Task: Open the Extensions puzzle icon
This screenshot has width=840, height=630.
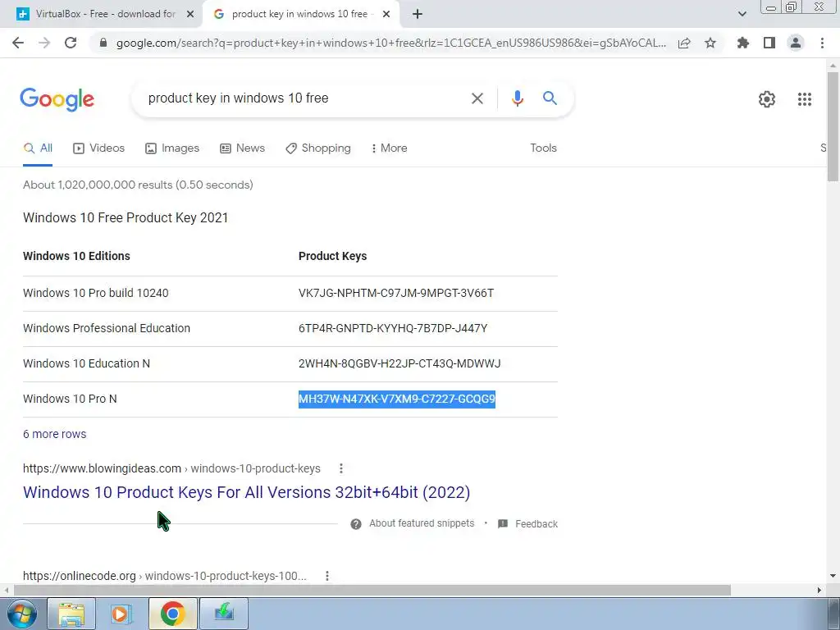Action: 743,43
